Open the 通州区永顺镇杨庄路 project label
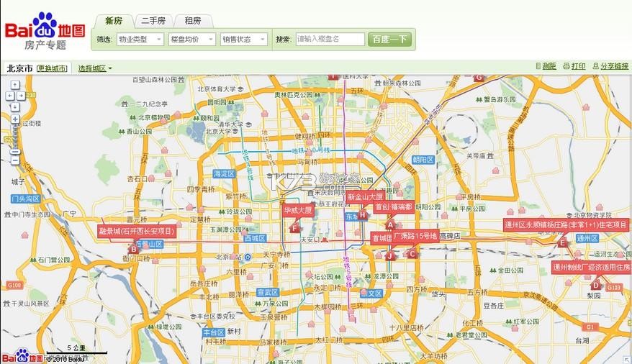Image resolution: width=632 pixels, height=364 pixels. [x=566, y=224]
